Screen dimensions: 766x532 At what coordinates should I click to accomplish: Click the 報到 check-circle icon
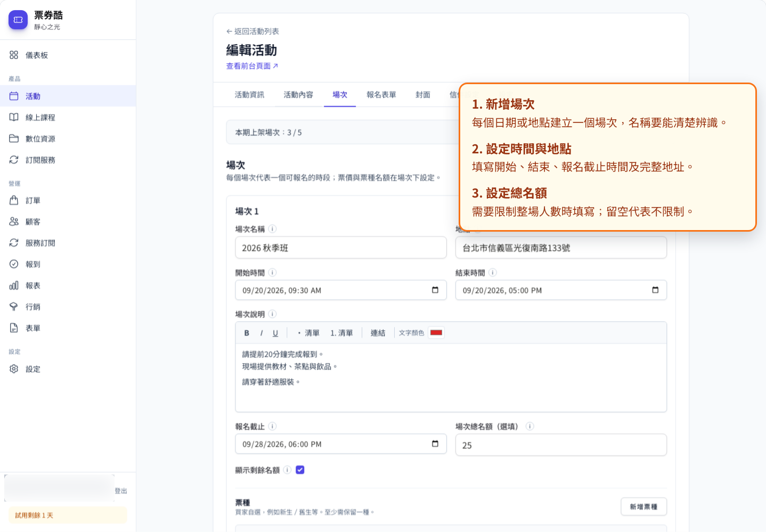tap(14, 264)
